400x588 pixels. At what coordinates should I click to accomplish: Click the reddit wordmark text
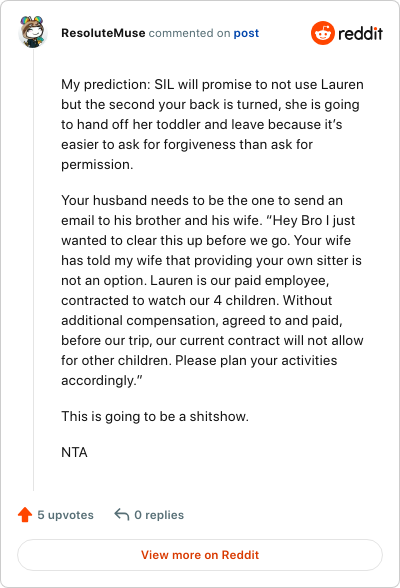coord(360,33)
